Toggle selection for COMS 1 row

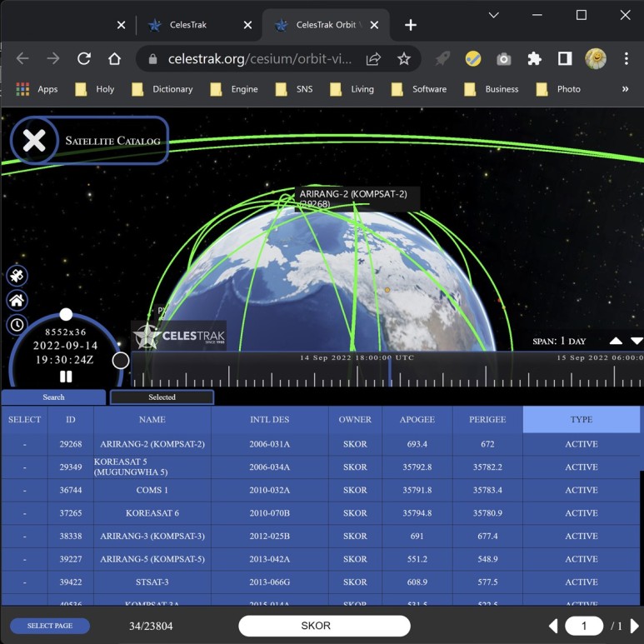pyautogui.click(x=25, y=490)
